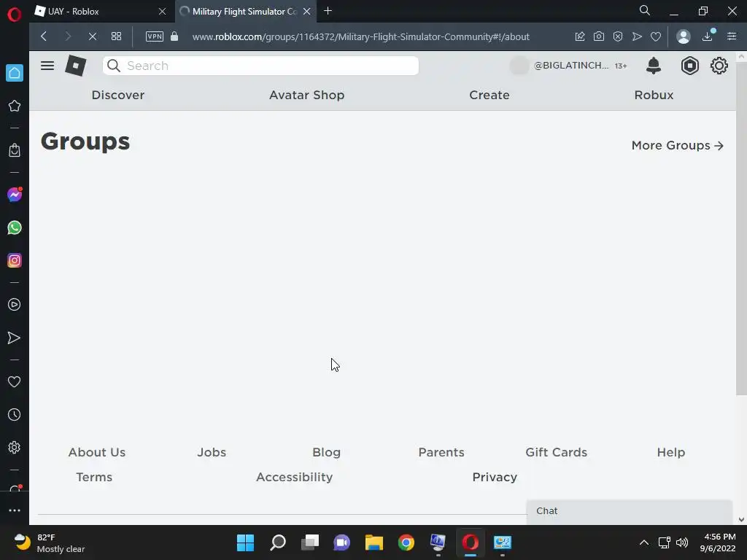Open the Terms footer link
747x560 pixels.
[x=94, y=477]
